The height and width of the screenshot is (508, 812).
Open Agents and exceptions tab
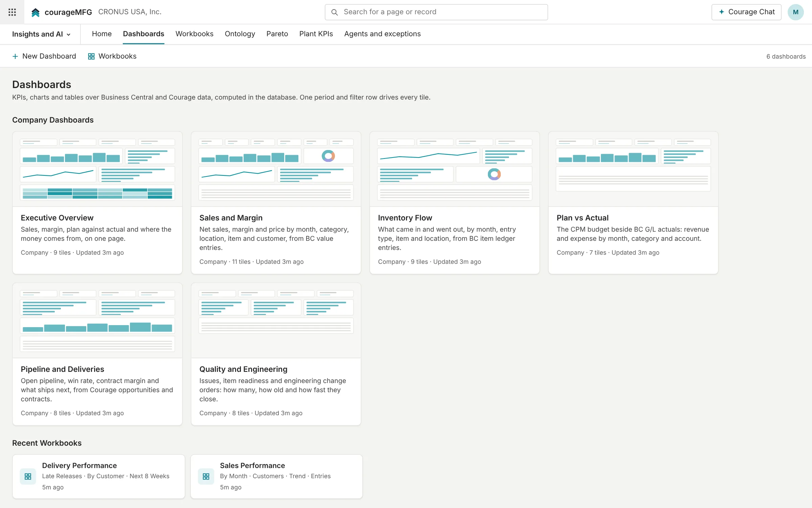click(382, 34)
